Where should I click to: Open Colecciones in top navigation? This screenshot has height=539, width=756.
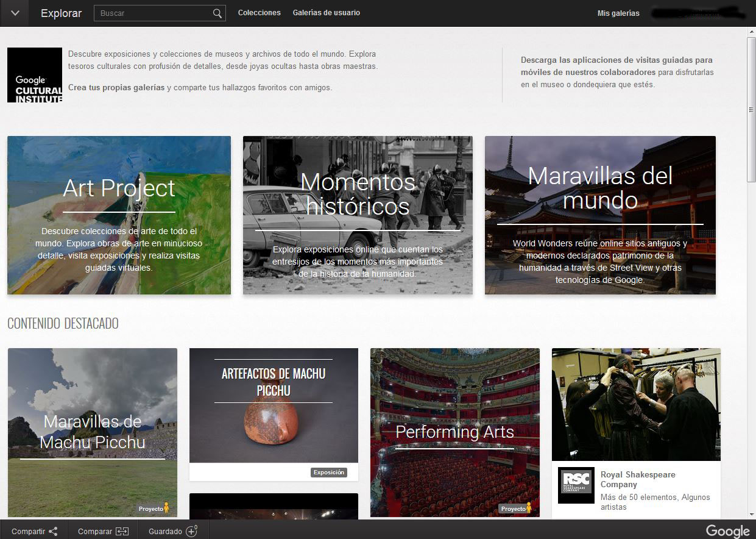click(260, 13)
